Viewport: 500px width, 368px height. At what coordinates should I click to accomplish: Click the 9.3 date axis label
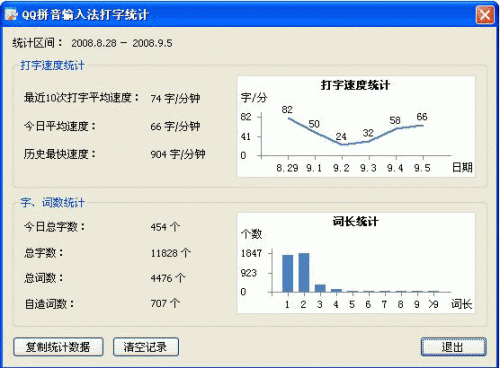pos(368,168)
